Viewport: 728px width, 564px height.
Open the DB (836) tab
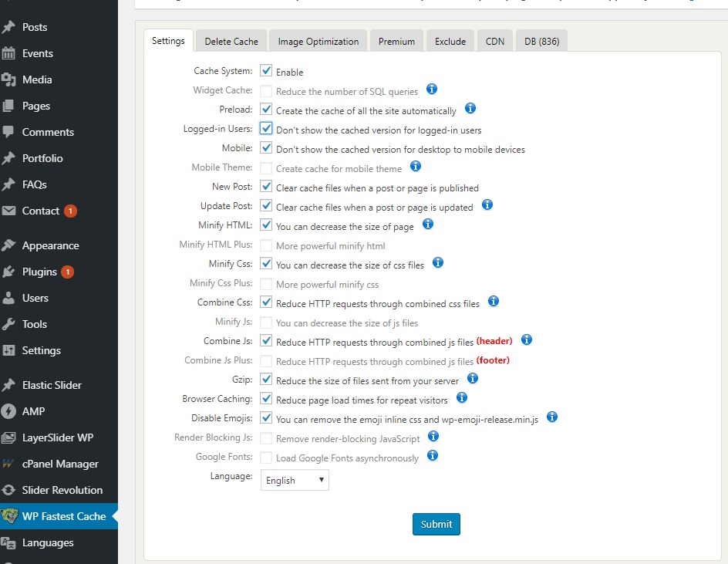(542, 41)
